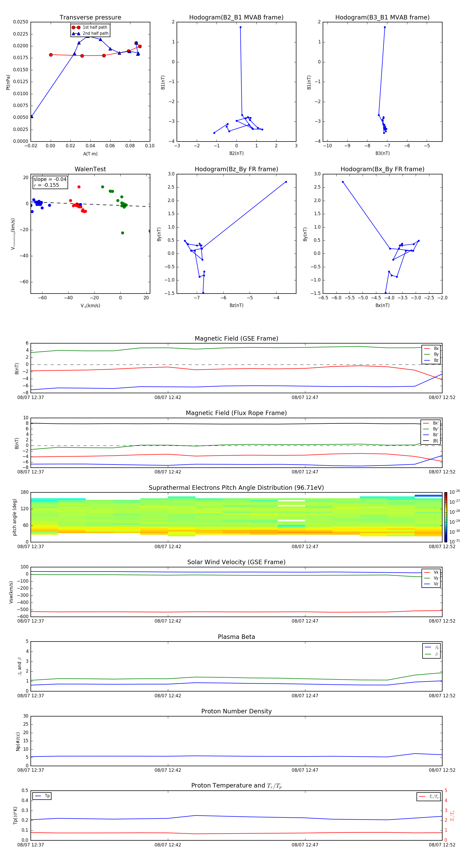This screenshot has height=868, width=473.
Task: Click the '08/07 12:52' tick under the temperature plot
Action: pos(442,845)
